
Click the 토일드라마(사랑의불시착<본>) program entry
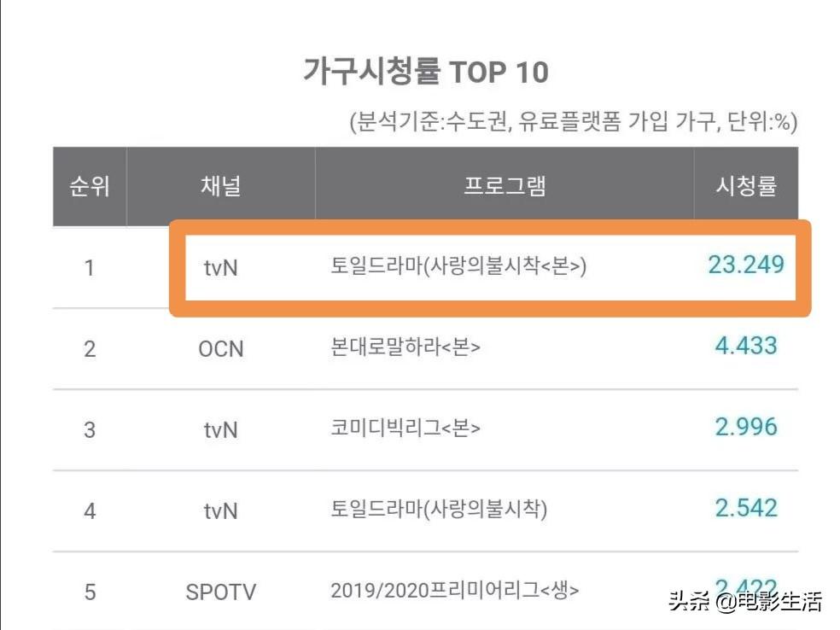click(458, 267)
